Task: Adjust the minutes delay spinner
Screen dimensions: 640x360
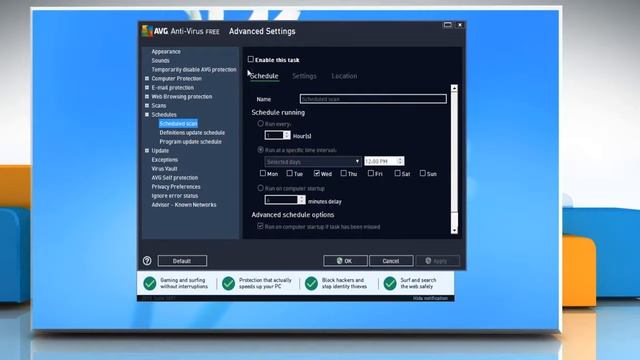Action: (301, 200)
